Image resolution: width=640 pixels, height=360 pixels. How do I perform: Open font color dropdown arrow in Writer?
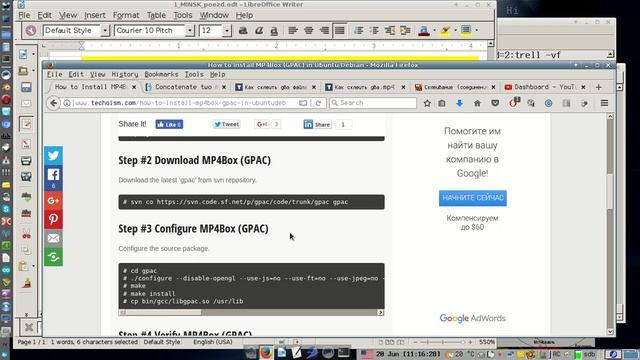tap(434, 31)
